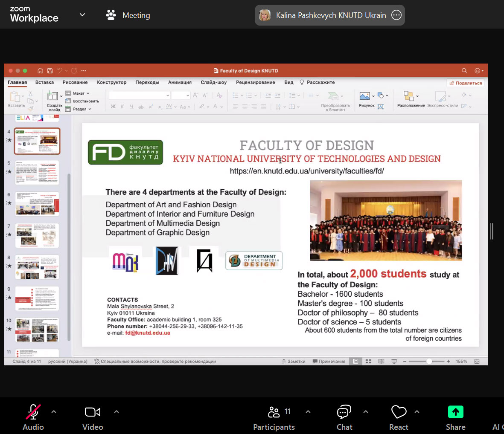Expand video options chevron next to Video
This screenshot has height=434, width=504.
(x=117, y=411)
